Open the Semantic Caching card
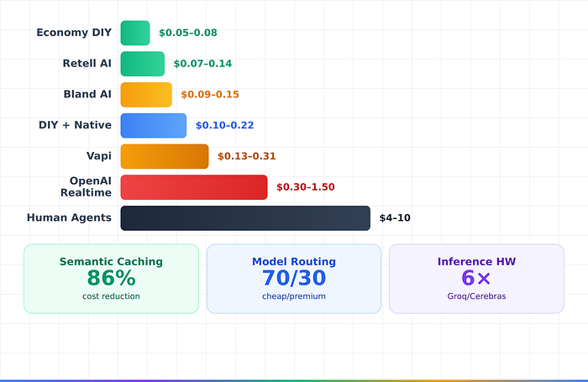 coord(112,279)
